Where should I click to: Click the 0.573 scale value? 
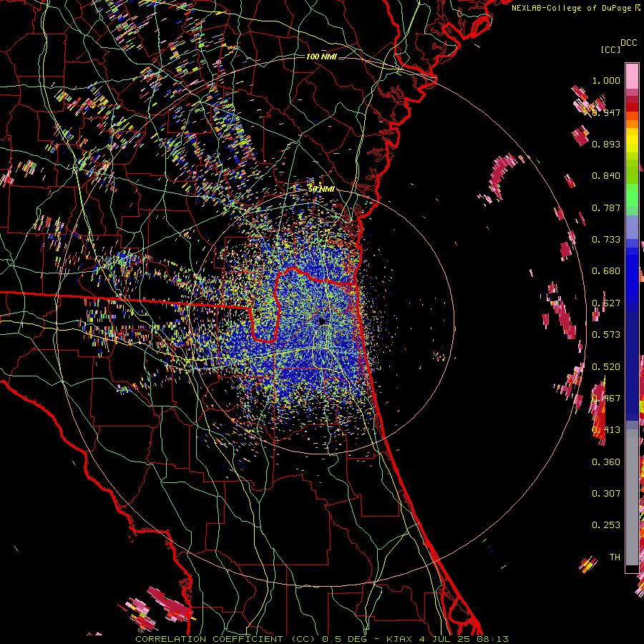pyautogui.click(x=606, y=335)
